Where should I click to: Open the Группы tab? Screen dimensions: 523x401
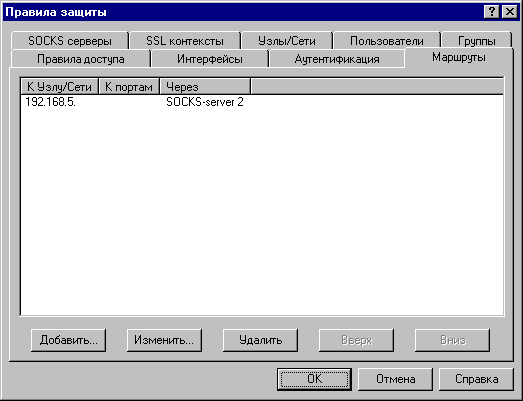476,41
